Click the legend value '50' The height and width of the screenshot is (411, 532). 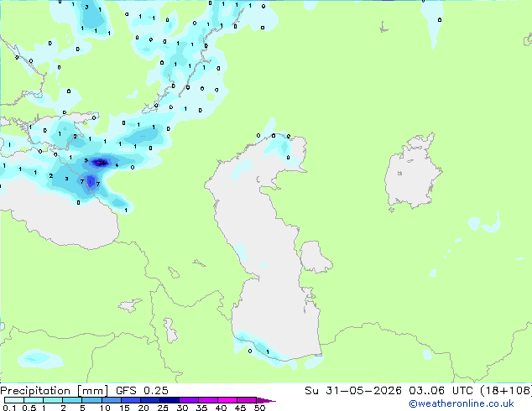point(259,408)
